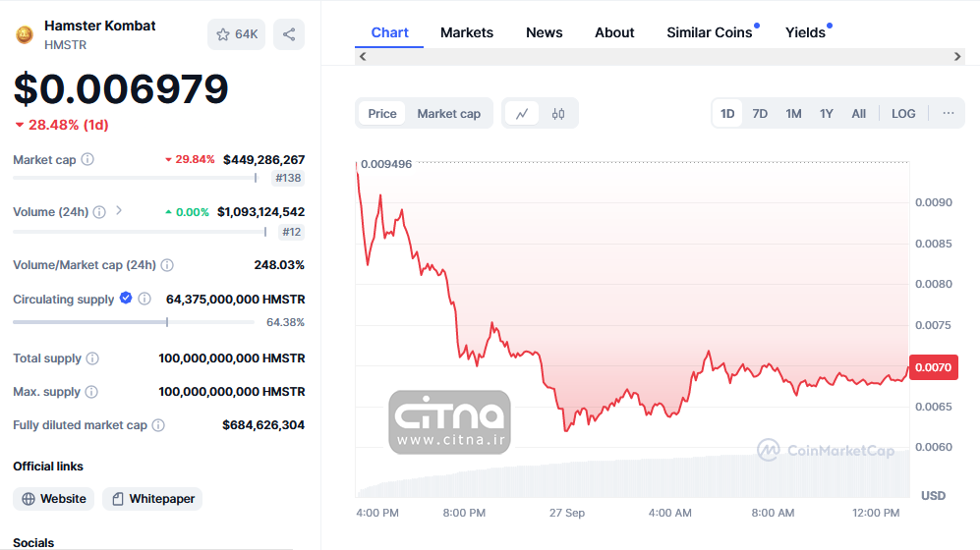Switch to the line chart icon

coord(522,114)
